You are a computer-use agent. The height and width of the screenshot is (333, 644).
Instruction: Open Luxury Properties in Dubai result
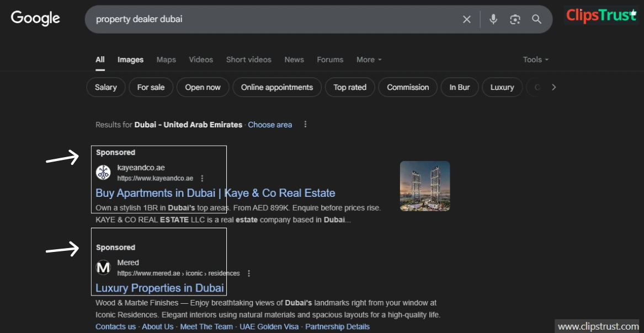(160, 288)
